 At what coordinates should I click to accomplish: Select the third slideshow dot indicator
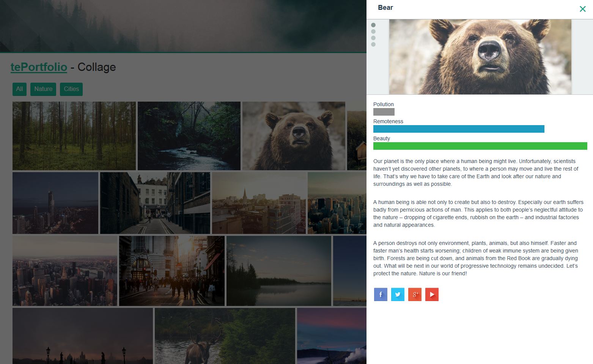click(373, 38)
